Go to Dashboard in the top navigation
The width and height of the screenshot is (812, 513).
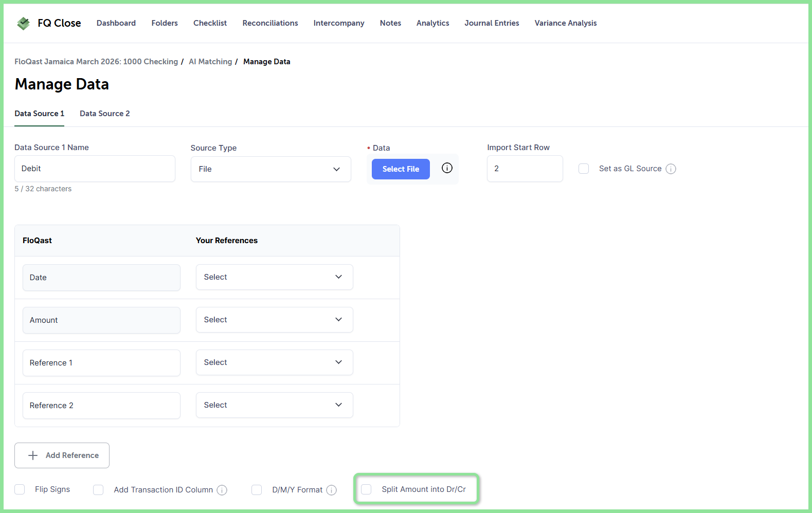[x=116, y=23]
